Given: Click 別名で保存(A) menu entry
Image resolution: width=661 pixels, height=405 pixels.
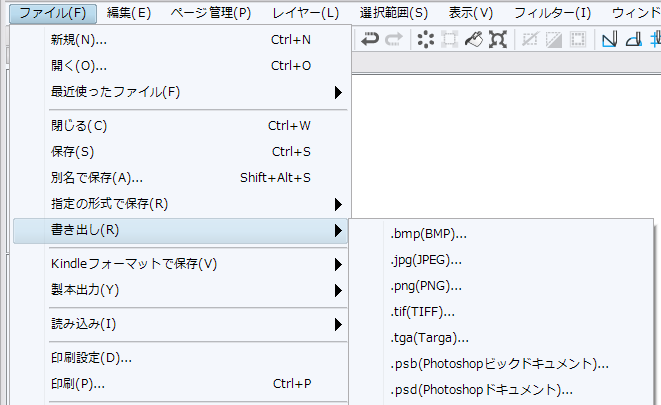Looking at the screenshot, I should tap(96, 178).
